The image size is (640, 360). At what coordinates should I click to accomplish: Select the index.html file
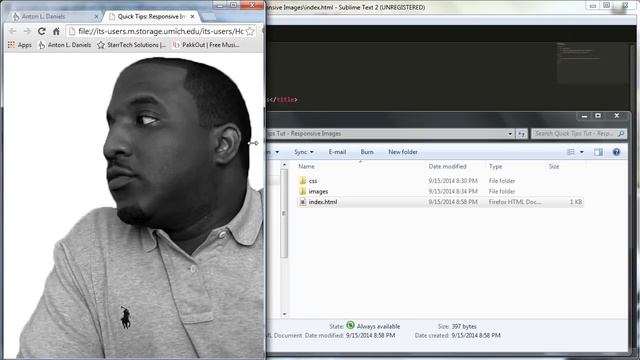point(322,202)
